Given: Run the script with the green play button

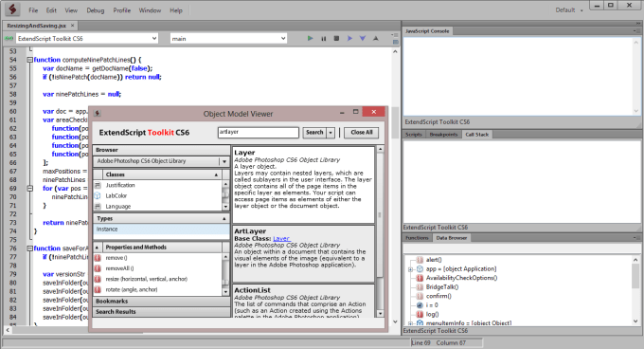Looking at the screenshot, I should 310,38.
